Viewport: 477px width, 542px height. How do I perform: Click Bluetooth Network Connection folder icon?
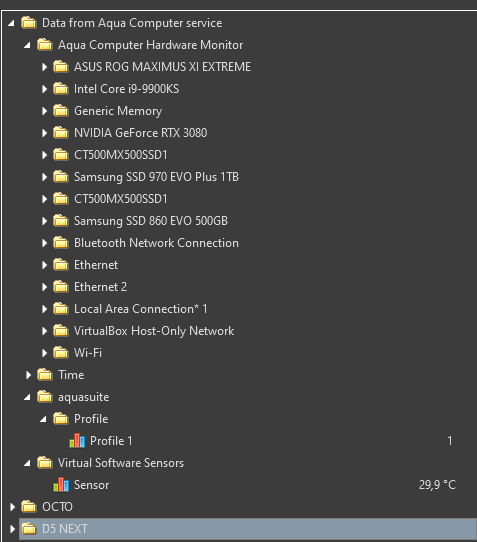click(61, 243)
